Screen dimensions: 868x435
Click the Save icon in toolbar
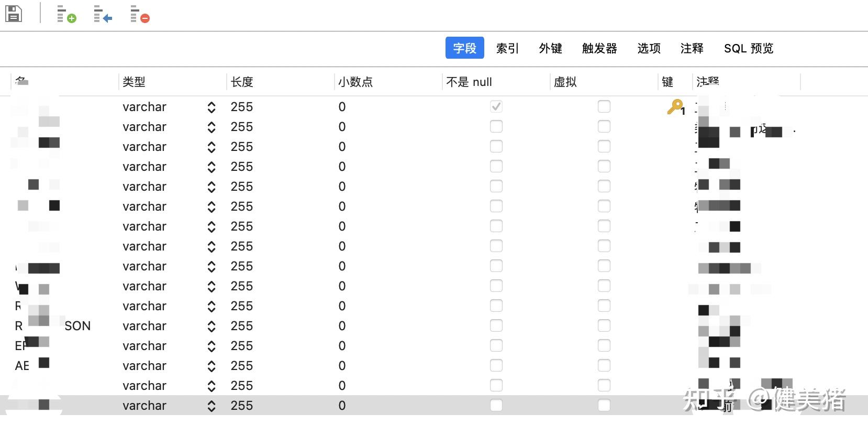(14, 14)
